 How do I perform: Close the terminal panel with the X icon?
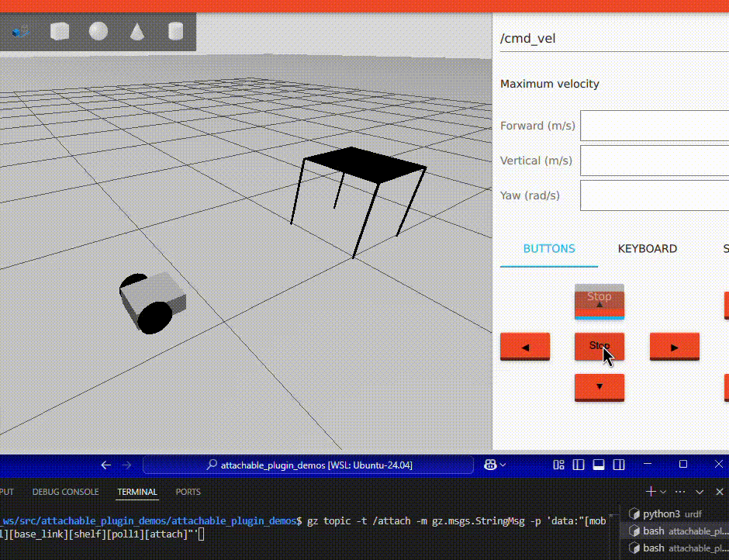tap(719, 491)
